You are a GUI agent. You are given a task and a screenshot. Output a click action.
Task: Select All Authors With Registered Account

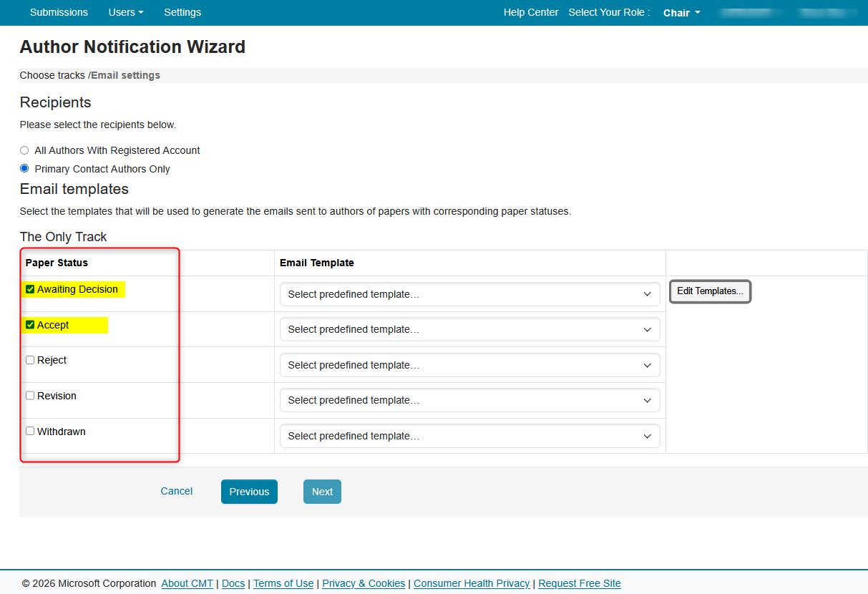pyautogui.click(x=24, y=150)
